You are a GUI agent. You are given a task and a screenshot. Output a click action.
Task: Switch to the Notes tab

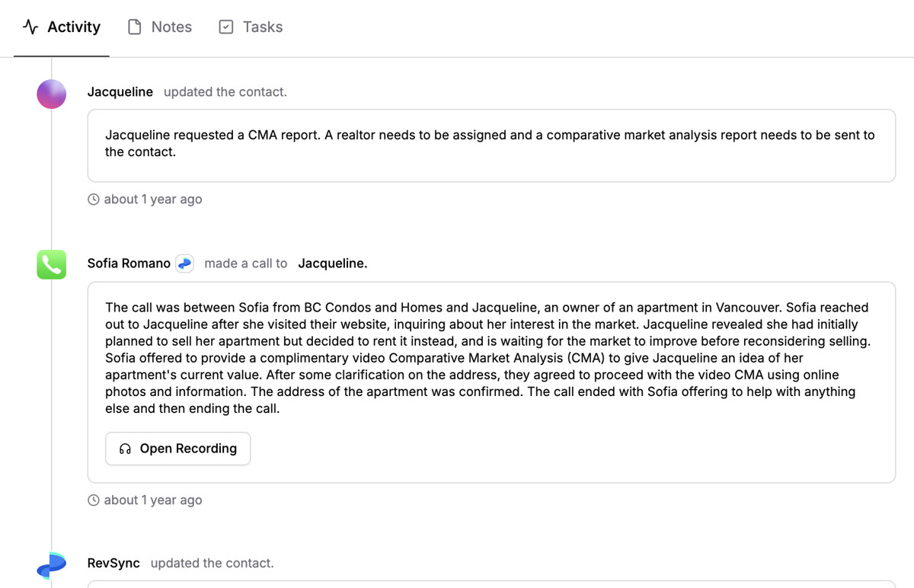(160, 27)
